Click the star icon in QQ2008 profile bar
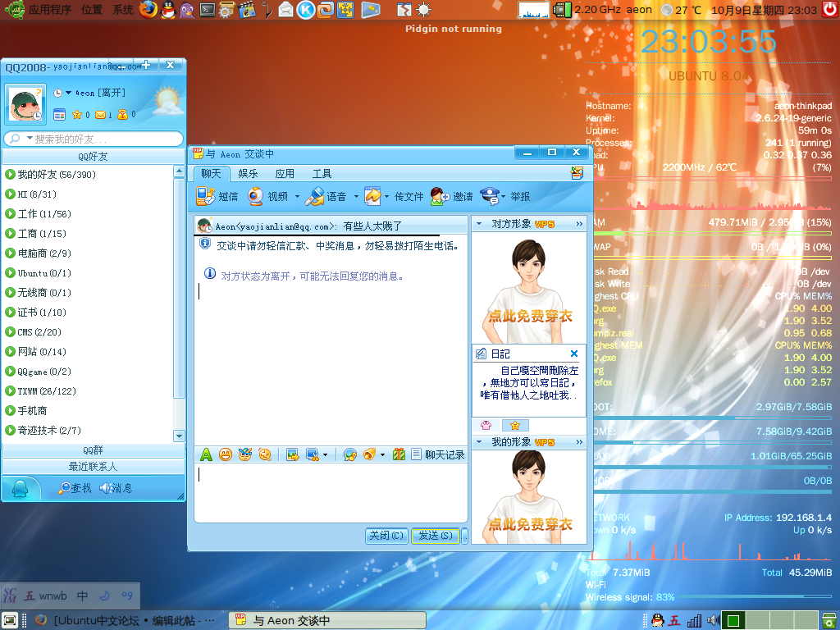Screen dimensions: 840x630 77,115
